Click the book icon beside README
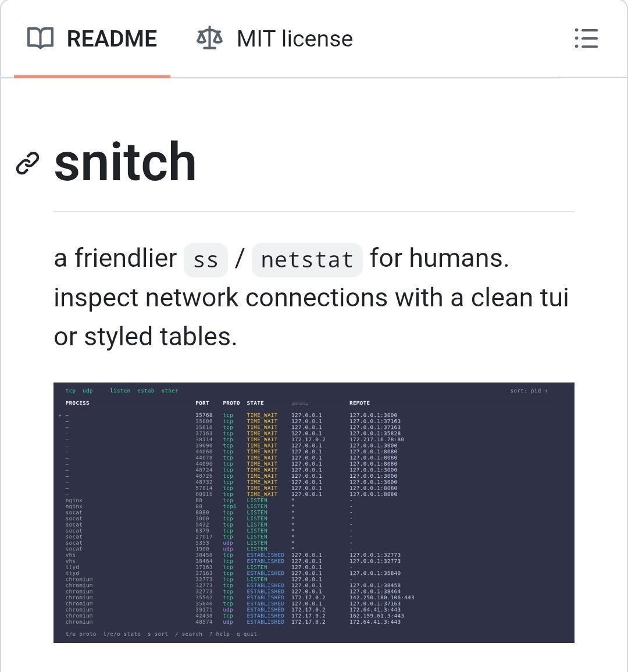The height and width of the screenshot is (672, 628). [40, 38]
